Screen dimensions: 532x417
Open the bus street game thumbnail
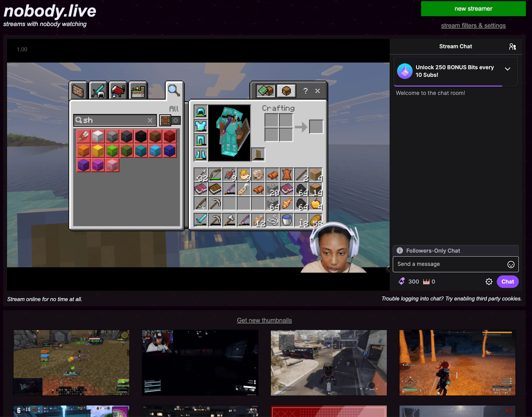tap(329, 362)
